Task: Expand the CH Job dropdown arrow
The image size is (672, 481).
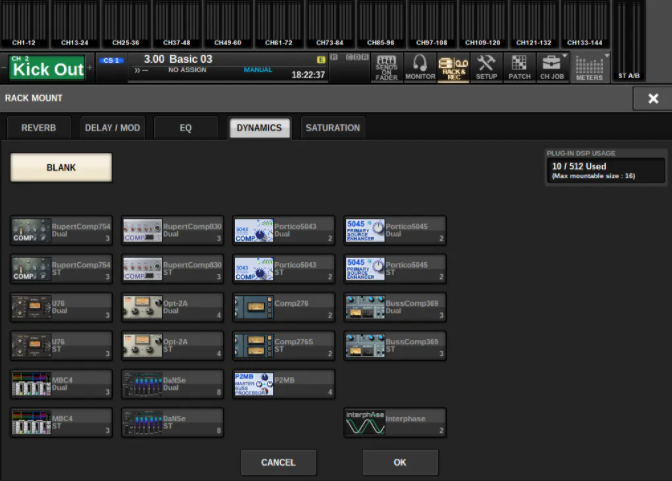Action: pos(565,56)
